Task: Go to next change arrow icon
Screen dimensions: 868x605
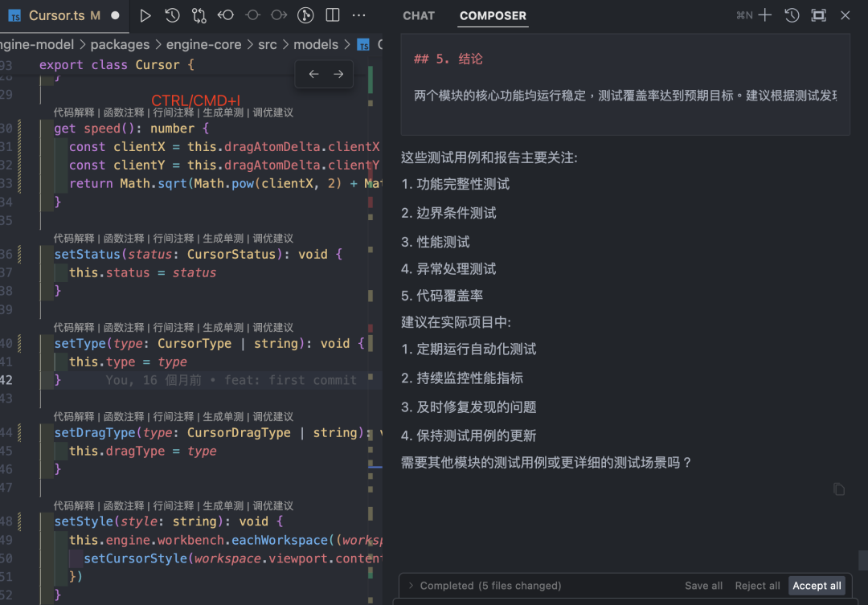Action: tap(279, 15)
